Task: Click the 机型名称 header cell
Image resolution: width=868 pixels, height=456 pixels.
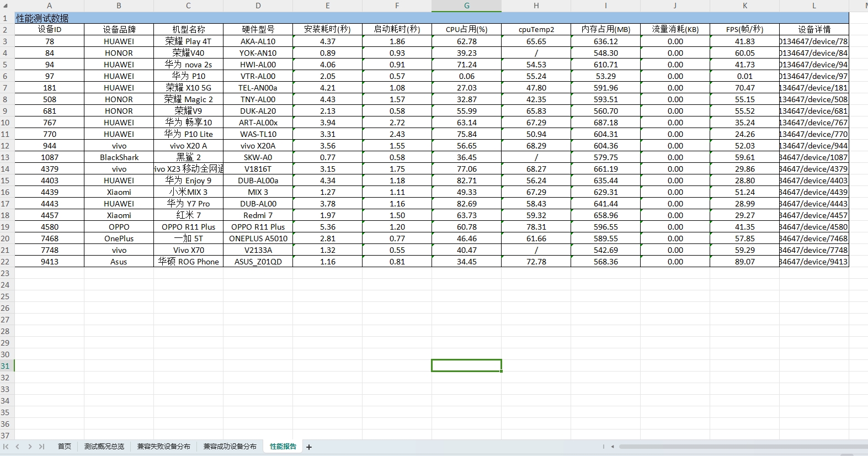Action: pos(188,29)
